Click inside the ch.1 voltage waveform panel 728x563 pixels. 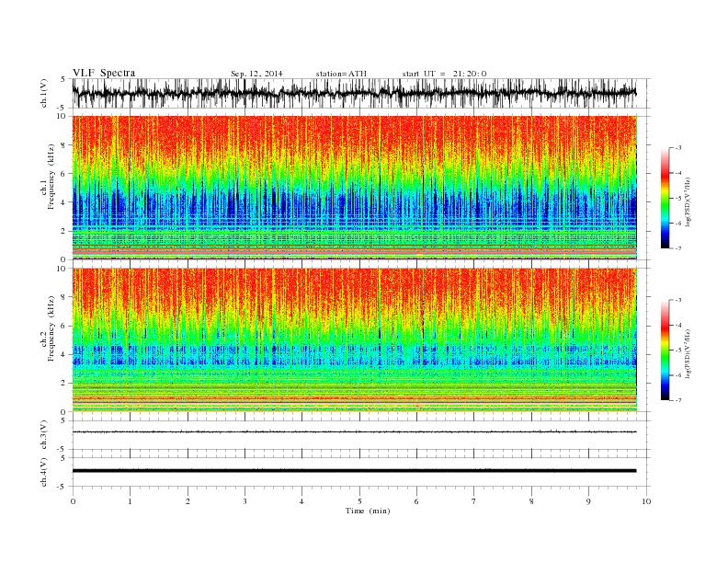[360, 93]
